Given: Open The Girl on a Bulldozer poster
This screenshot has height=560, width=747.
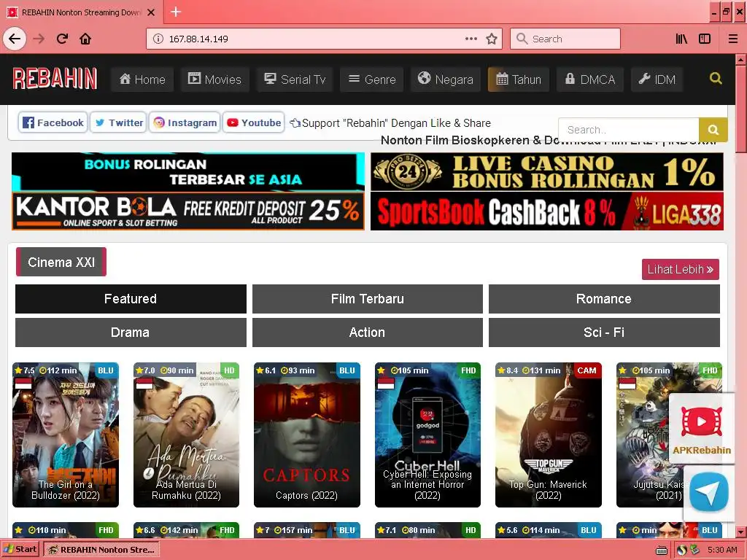Looking at the screenshot, I should (x=66, y=435).
